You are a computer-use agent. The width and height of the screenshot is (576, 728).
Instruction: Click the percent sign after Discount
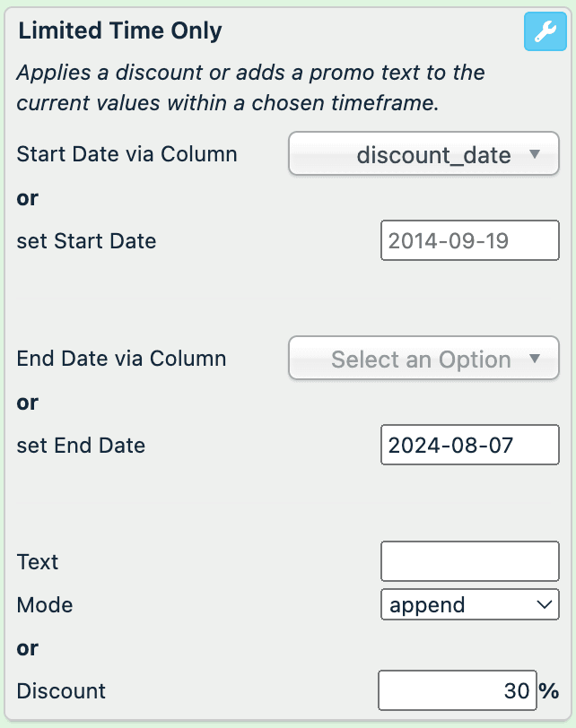click(548, 691)
